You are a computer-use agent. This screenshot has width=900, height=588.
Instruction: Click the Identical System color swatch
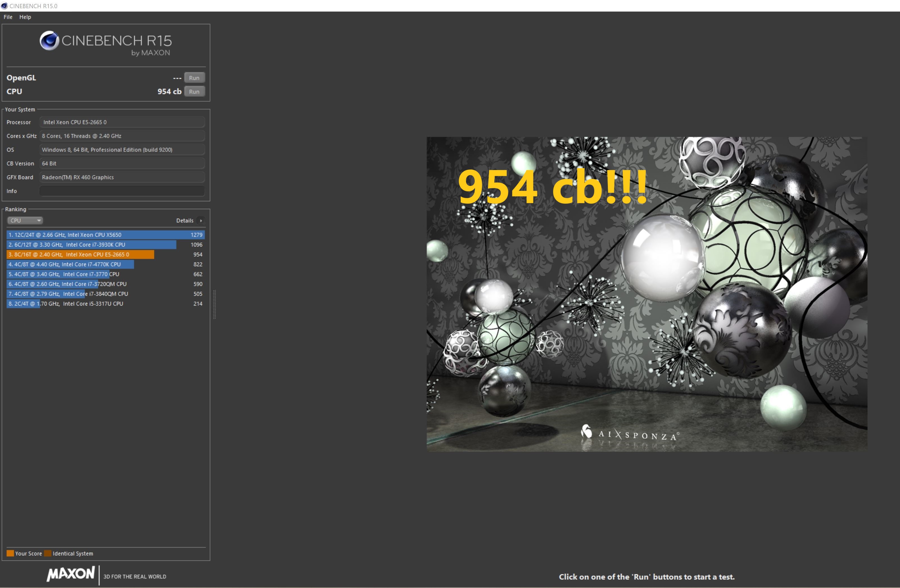point(48,553)
